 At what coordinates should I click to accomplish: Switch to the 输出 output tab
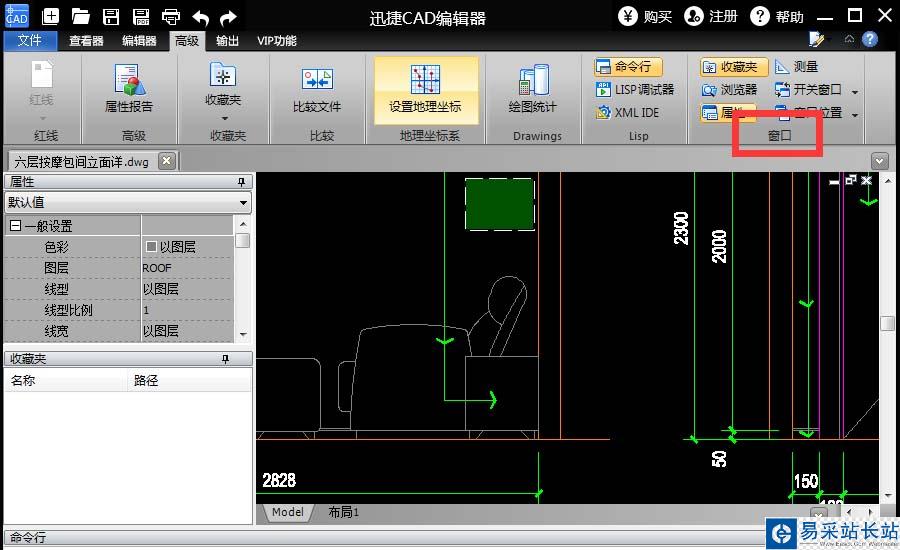click(x=227, y=41)
